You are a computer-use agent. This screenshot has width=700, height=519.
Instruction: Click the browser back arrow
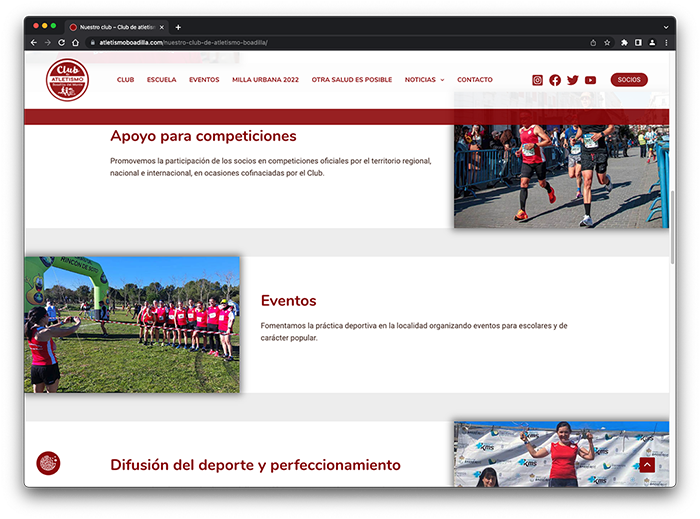tap(34, 42)
